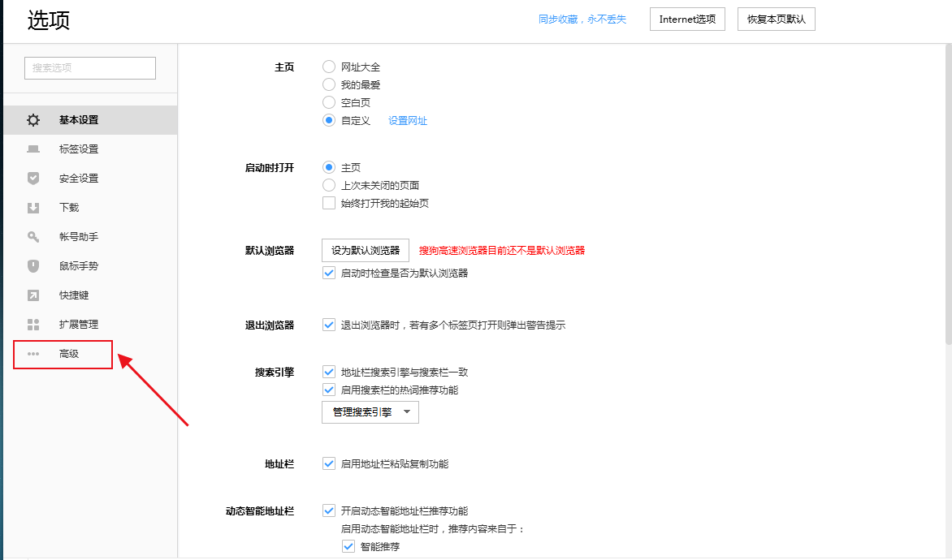Screen dimensions: 952x560
Task: Click the 搜索引擎 section label
Action: coord(275,372)
